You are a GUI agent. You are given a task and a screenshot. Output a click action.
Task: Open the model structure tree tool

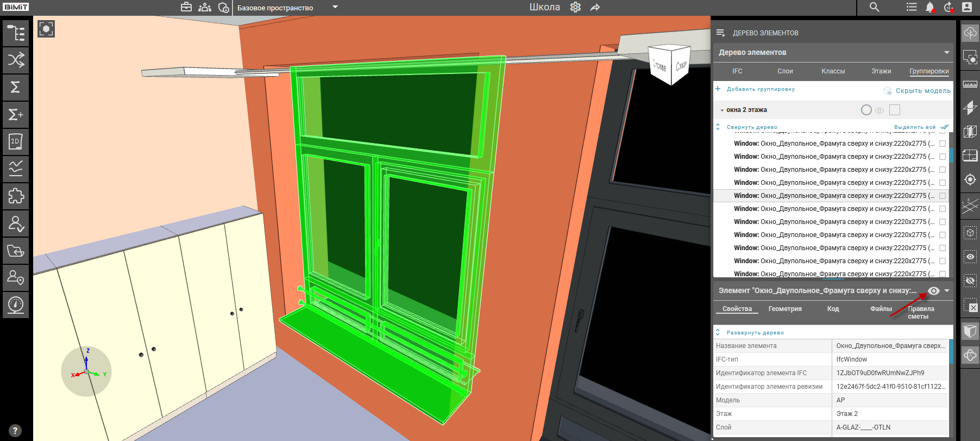tap(16, 33)
